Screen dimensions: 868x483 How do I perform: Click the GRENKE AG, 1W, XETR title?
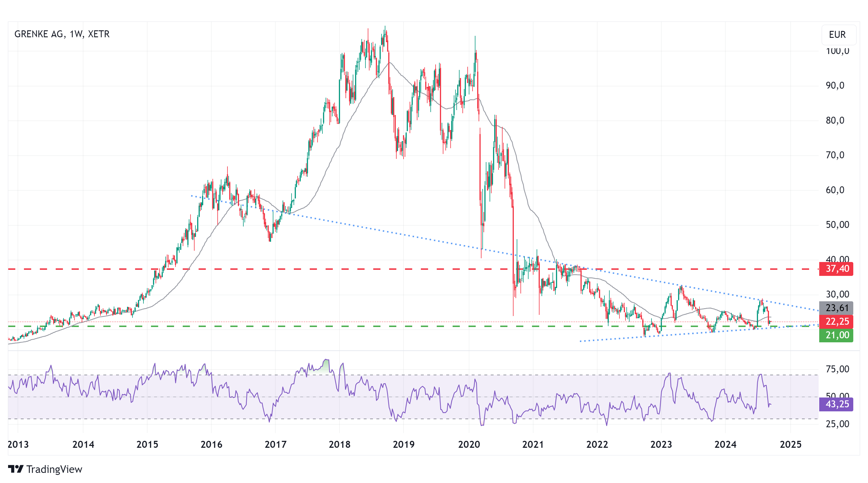[62, 34]
